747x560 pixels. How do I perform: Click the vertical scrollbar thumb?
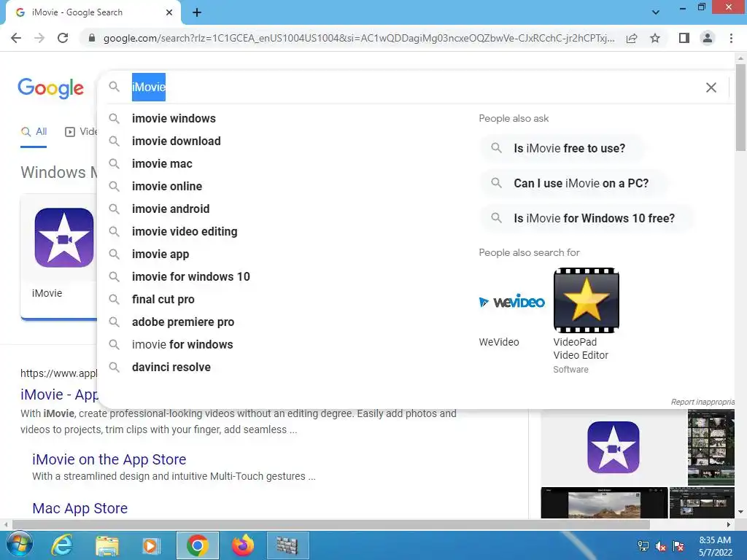740,106
